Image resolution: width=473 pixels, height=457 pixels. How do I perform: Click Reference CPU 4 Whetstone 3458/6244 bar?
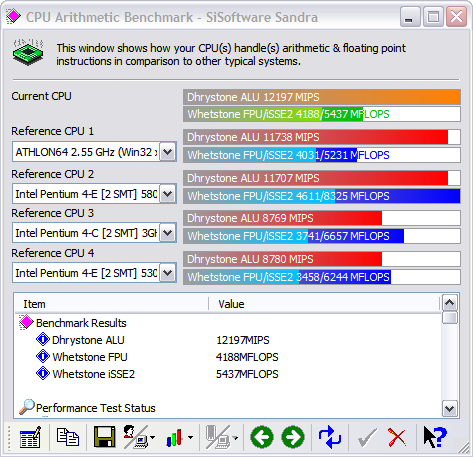coord(322,277)
